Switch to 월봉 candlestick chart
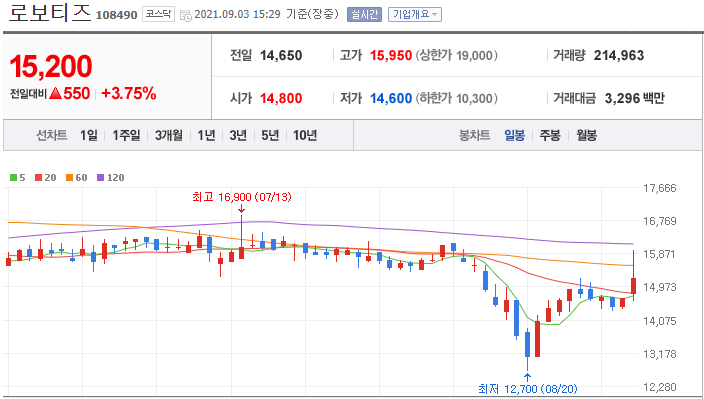This screenshot has width=704, height=399. 586,135
